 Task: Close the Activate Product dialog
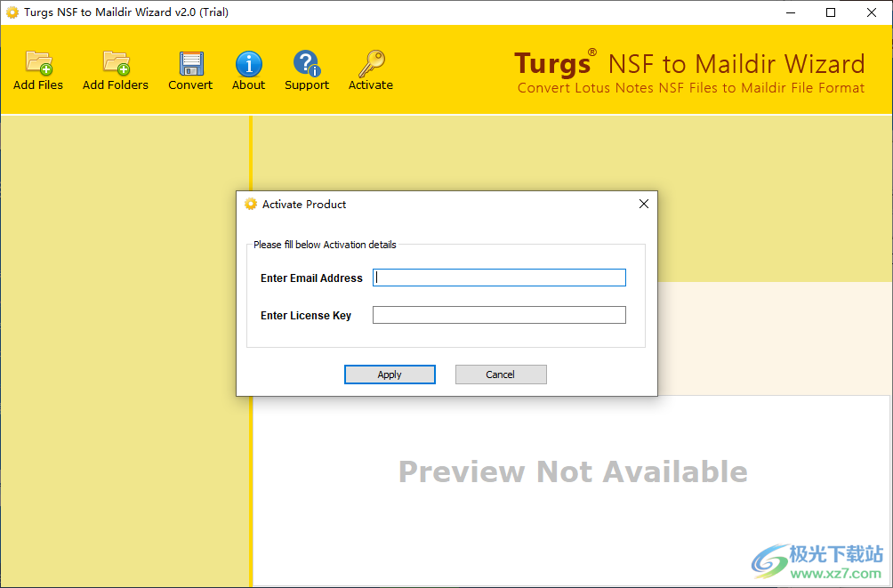click(644, 204)
